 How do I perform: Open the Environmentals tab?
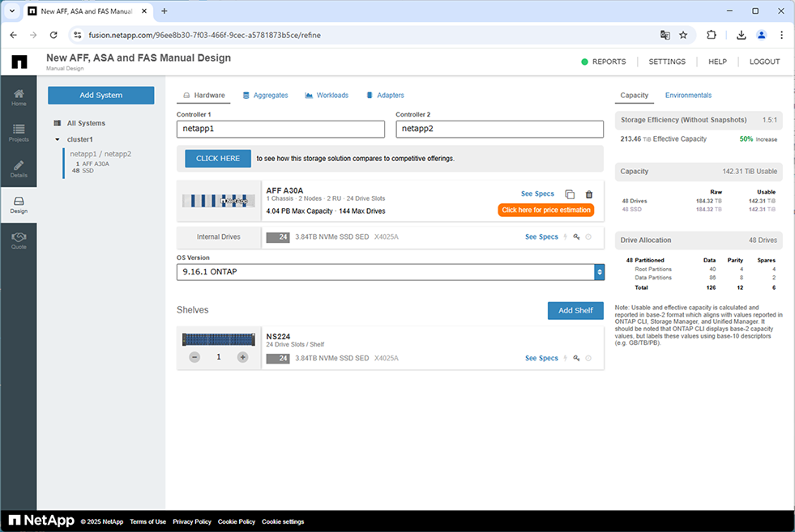coord(688,96)
